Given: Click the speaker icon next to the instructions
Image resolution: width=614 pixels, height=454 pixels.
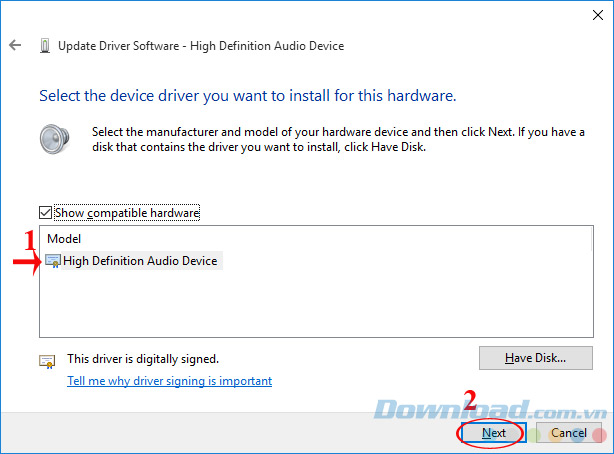Looking at the screenshot, I should click(x=54, y=139).
